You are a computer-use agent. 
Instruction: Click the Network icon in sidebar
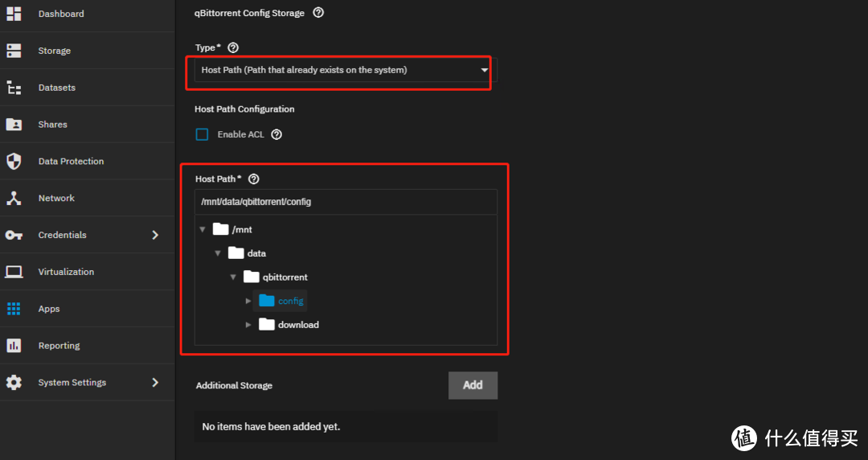coord(14,198)
